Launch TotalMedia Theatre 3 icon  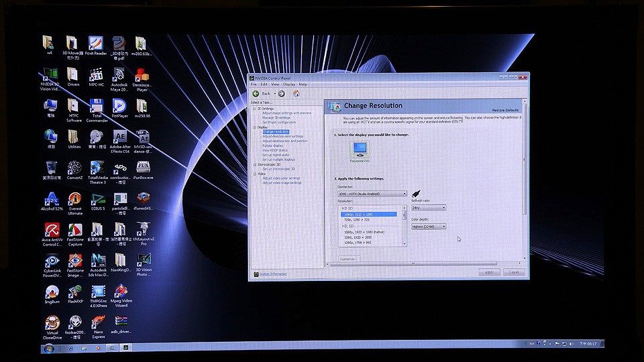(97, 172)
